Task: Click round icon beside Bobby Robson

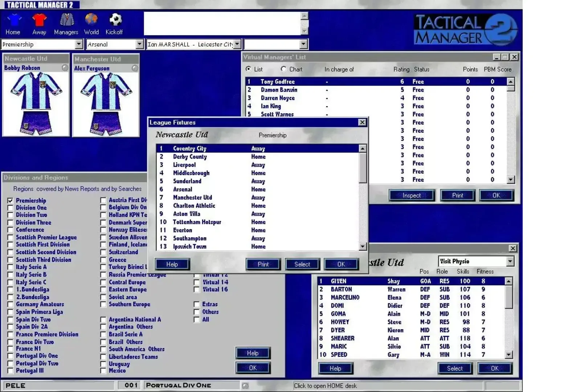Action: click(x=65, y=68)
